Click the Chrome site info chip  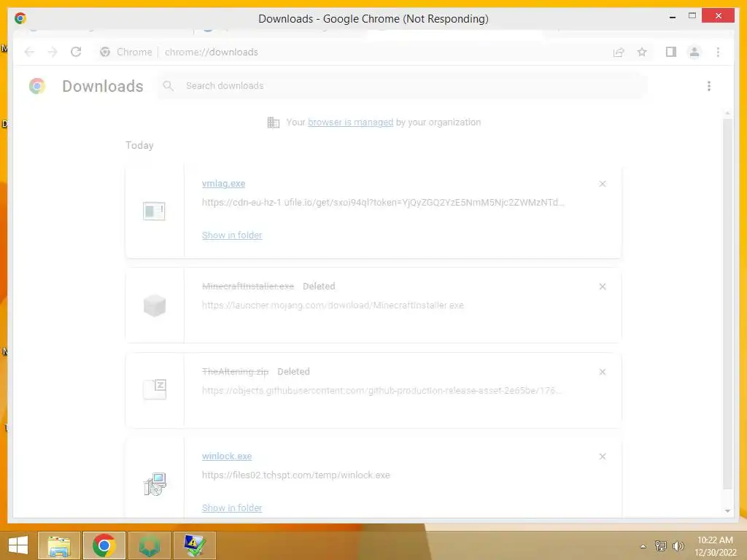coord(126,52)
